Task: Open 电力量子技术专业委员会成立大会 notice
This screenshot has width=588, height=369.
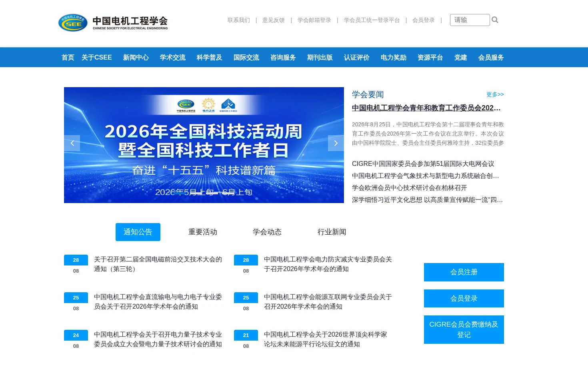Action: (158, 339)
